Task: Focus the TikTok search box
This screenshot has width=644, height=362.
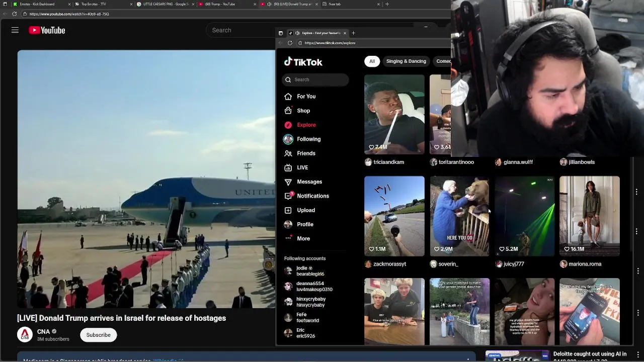Action: (315, 79)
